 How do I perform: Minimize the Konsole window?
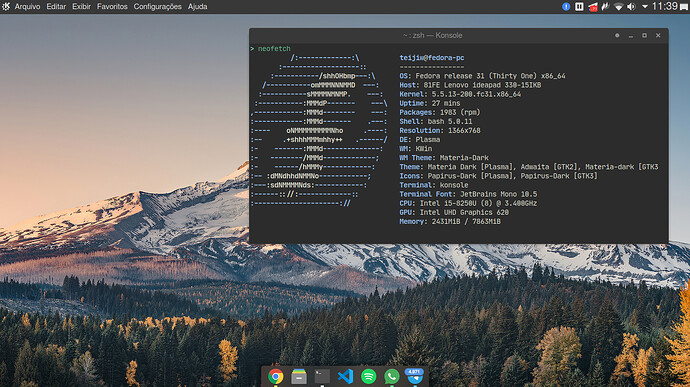click(631, 36)
